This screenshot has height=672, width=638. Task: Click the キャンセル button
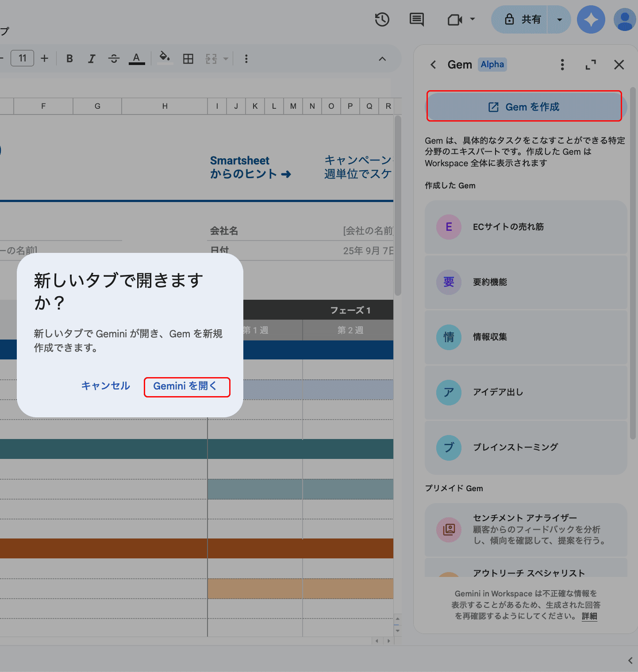pyautogui.click(x=105, y=386)
